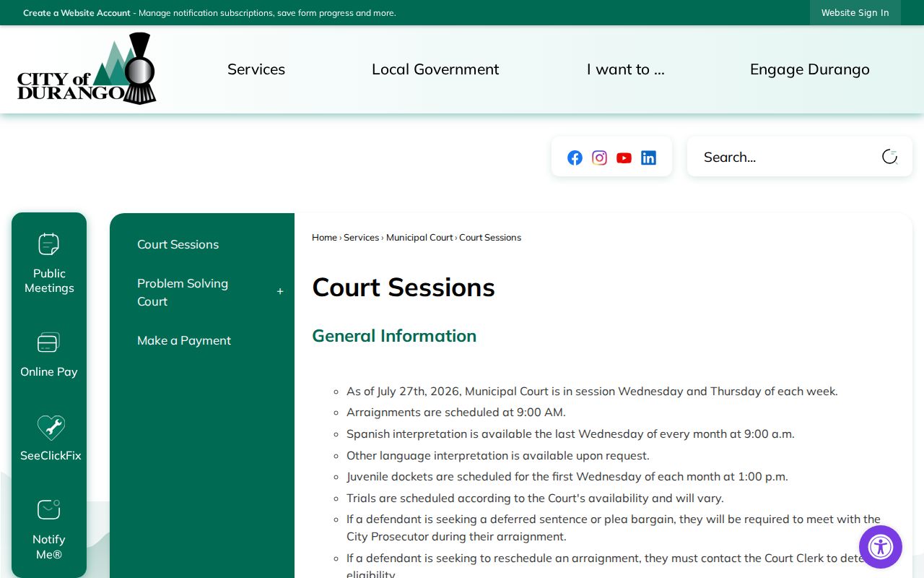
Task: Open Make a Payment sidebar link
Action: pyautogui.click(x=184, y=341)
